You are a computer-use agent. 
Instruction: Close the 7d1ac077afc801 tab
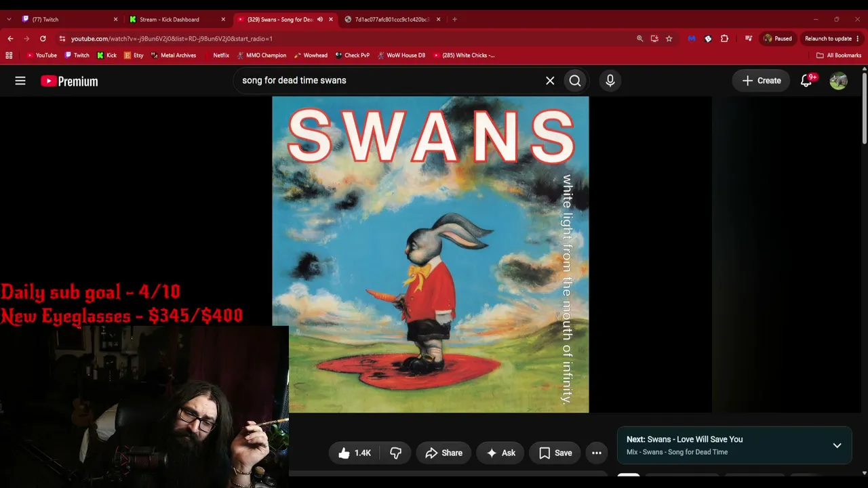[x=438, y=19]
